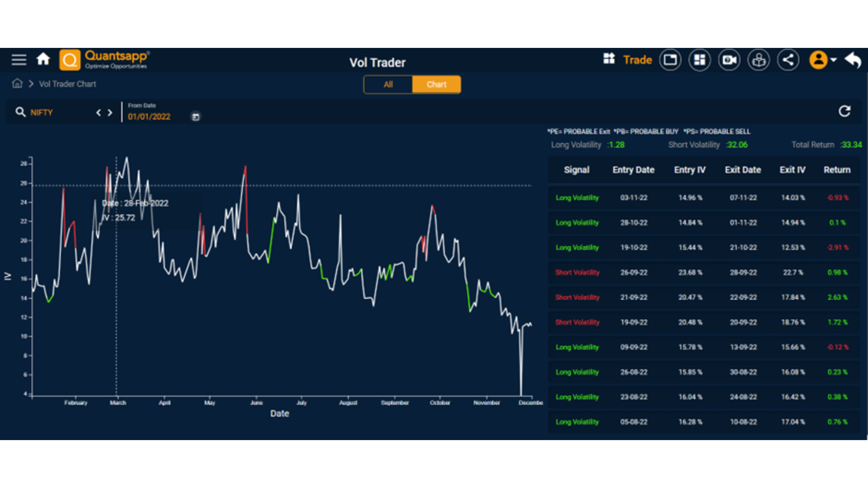This screenshot has height=488, width=868.
Task: Click the share icon
Action: point(788,60)
